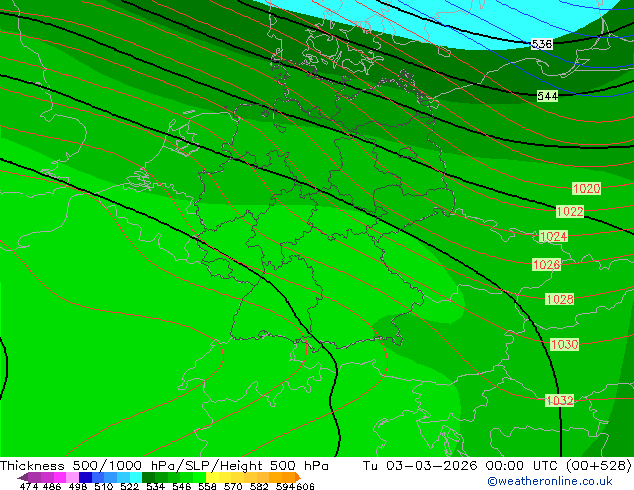Screen dimensions: 634x490
Task: Click the 00:00 UTC (00+528) time text
Action: coord(558,466)
